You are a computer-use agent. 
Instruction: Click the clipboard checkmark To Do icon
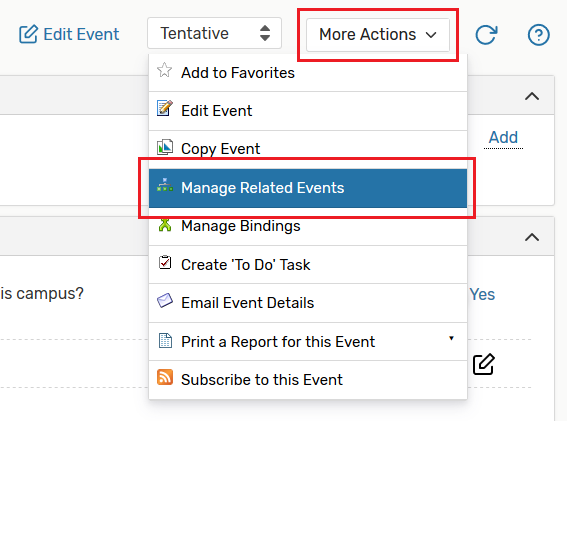click(x=165, y=262)
